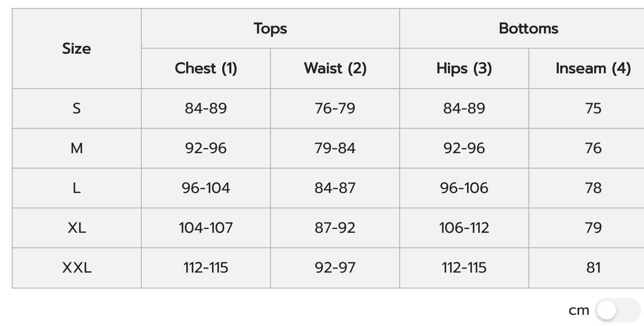Image resolution: width=644 pixels, height=326 pixels.
Task: Click the Hips (3) column header
Action: click(464, 68)
